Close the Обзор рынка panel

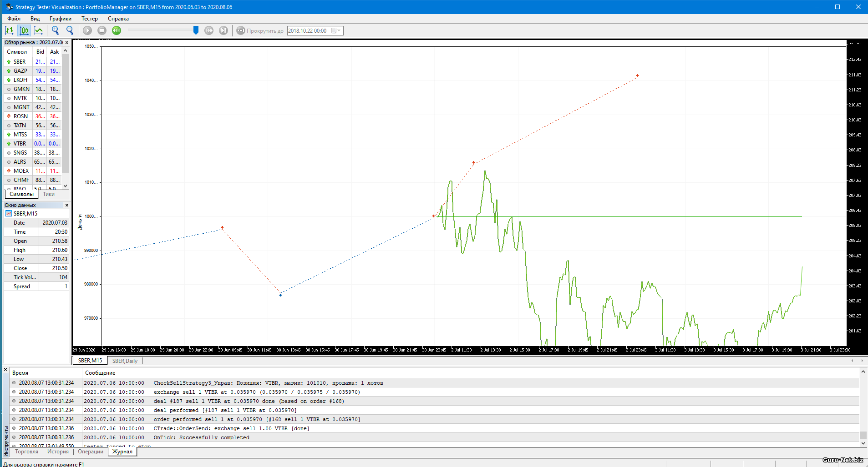[x=67, y=42]
